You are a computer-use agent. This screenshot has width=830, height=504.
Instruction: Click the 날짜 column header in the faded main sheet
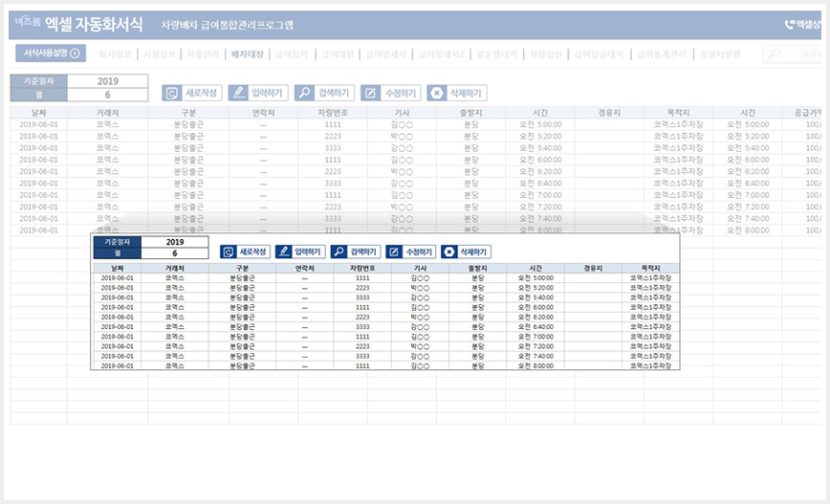[x=38, y=113]
